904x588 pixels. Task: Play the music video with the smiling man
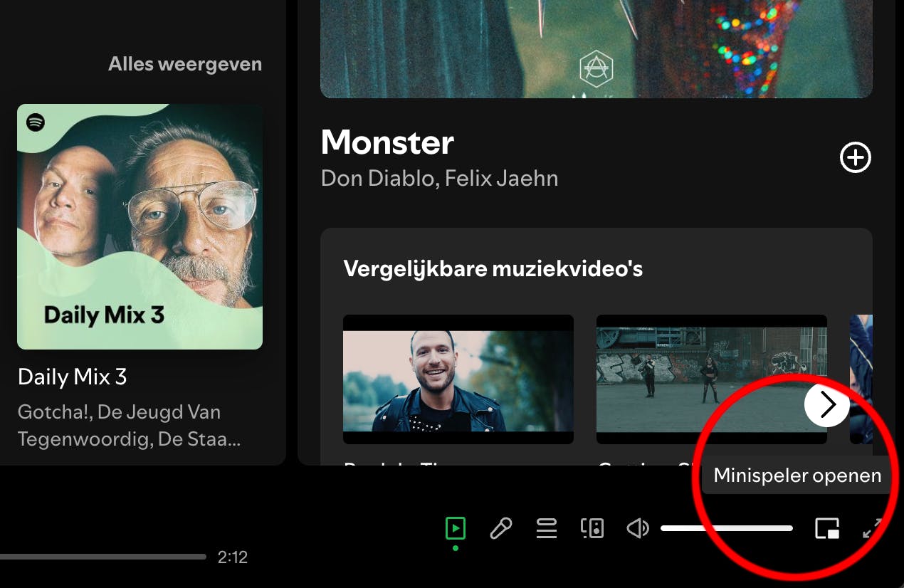coord(458,379)
